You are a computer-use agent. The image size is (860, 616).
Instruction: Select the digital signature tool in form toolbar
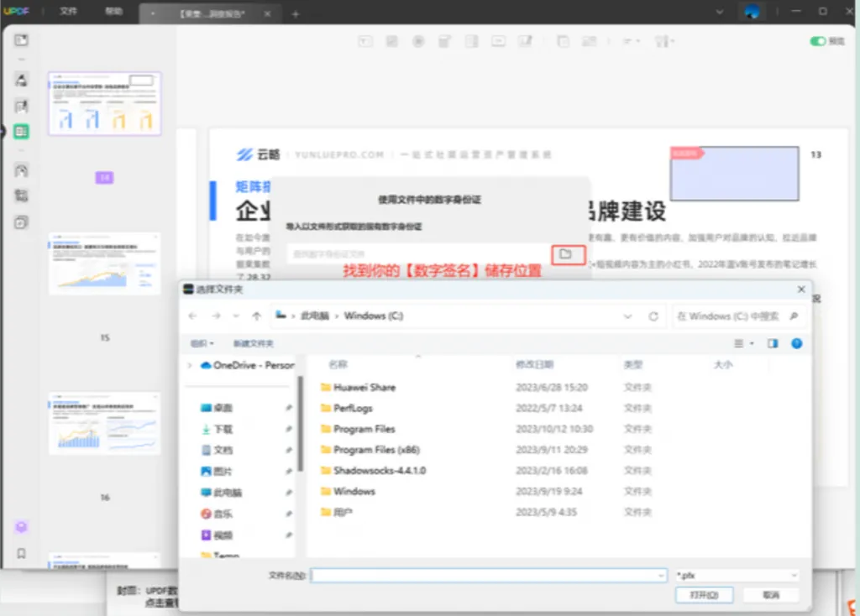tap(526, 41)
